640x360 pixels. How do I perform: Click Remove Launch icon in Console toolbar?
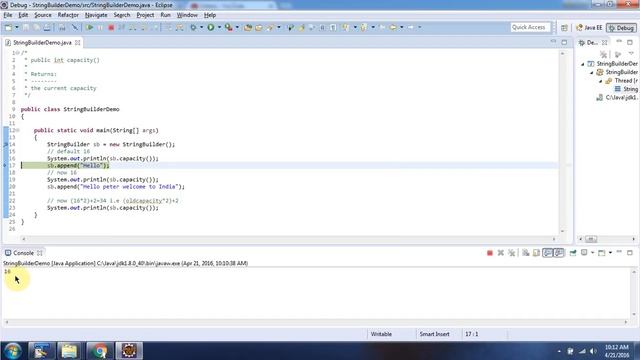[x=501, y=253]
